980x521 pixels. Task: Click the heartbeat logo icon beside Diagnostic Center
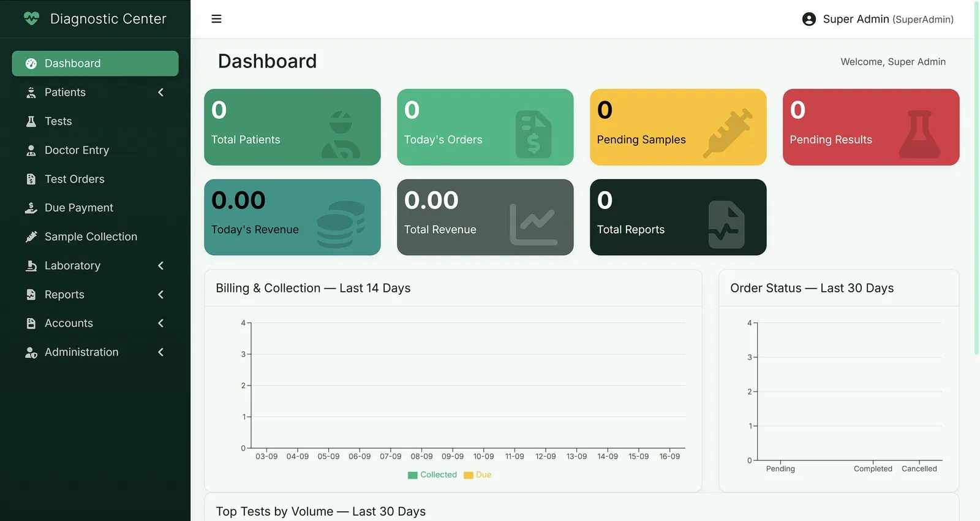[x=31, y=18]
